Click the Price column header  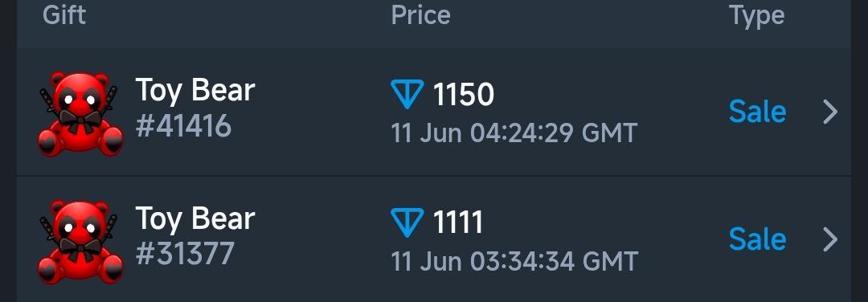tap(420, 14)
